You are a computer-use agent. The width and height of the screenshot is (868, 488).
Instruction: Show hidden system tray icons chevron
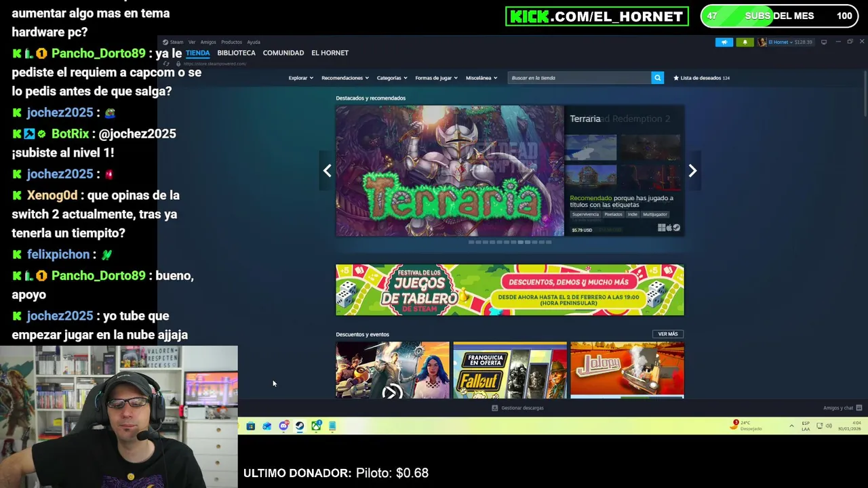click(x=791, y=426)
